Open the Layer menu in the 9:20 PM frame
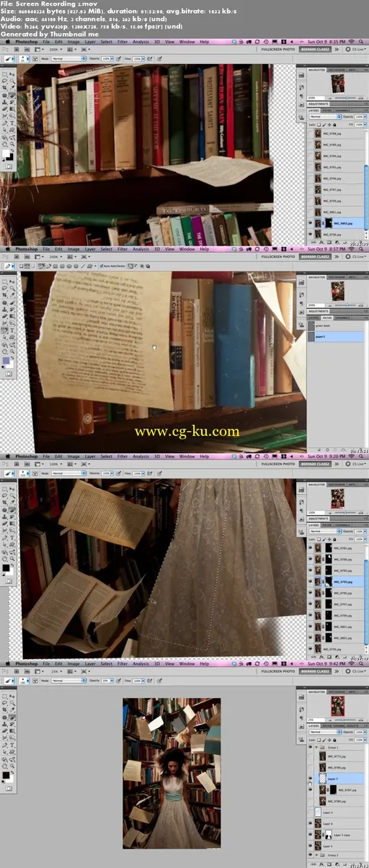 (90, 456)
